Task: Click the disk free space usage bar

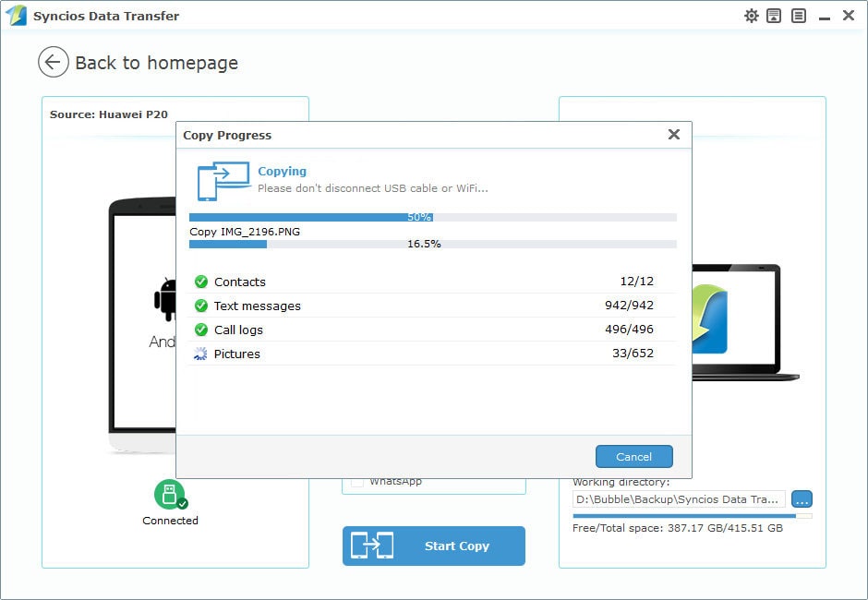Action: (693, 516)
